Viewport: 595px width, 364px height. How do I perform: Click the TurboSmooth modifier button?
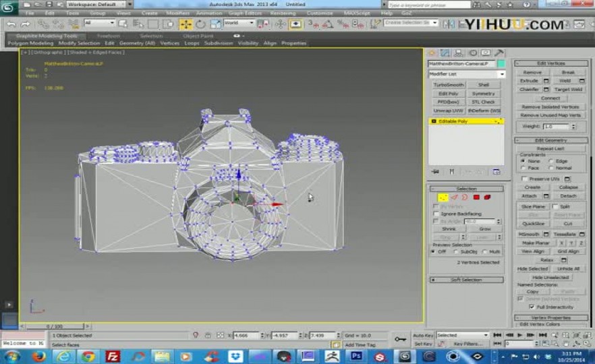tap(449, 85)
